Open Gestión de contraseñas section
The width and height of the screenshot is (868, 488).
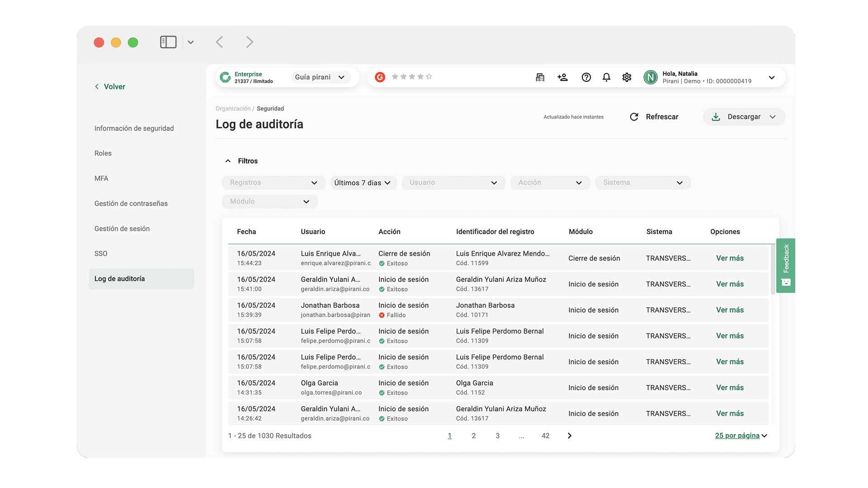coord(131,204)
